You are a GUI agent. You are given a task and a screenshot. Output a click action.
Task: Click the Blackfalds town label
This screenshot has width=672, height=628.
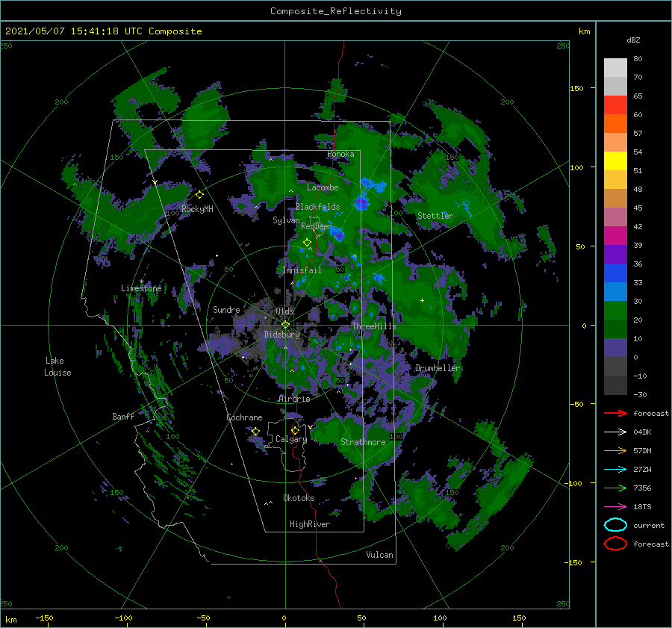click(x=317, y=207)
